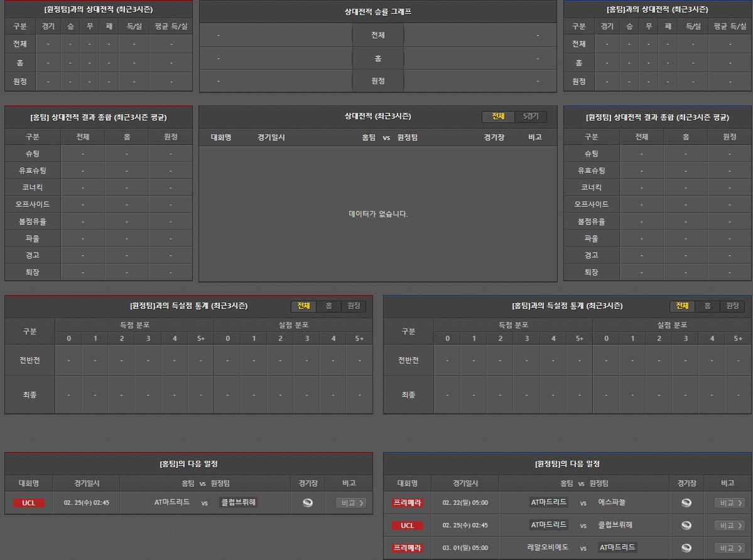Viewport: 753px width, 560px height.
Task: Click 프리메라 badge for the 02. 22 match
Action: (408, 503)
